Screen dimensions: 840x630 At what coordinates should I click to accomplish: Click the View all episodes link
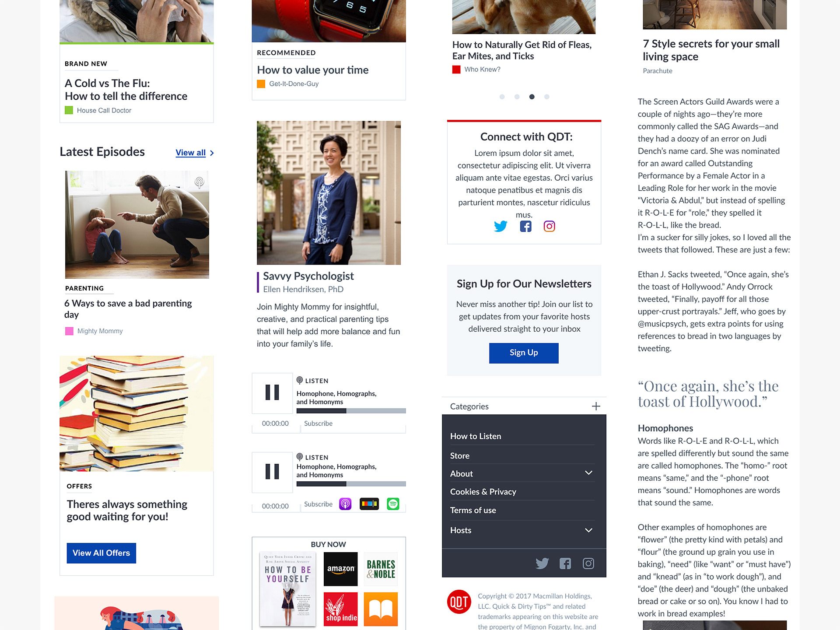(191, 153)
